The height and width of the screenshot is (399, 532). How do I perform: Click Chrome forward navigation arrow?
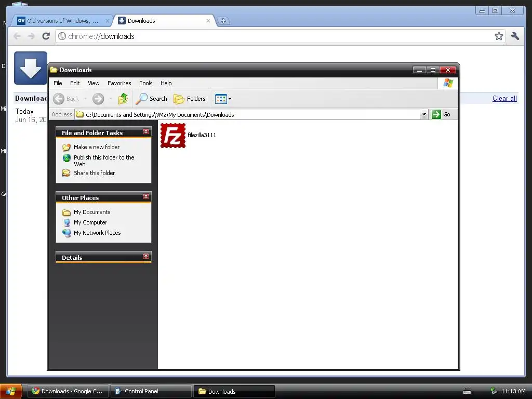pos(31,36)
